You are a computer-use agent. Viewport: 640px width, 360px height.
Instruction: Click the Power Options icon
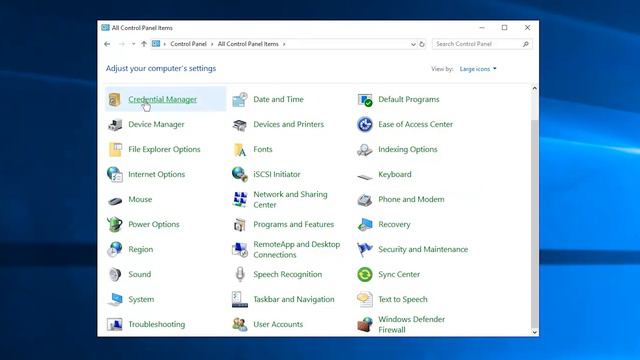coord(115,224)
